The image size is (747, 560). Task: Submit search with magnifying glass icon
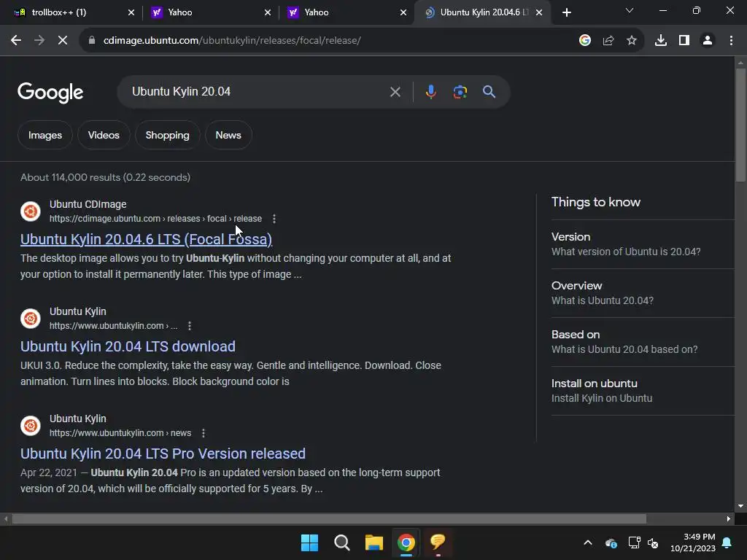(x=489, y=92)
